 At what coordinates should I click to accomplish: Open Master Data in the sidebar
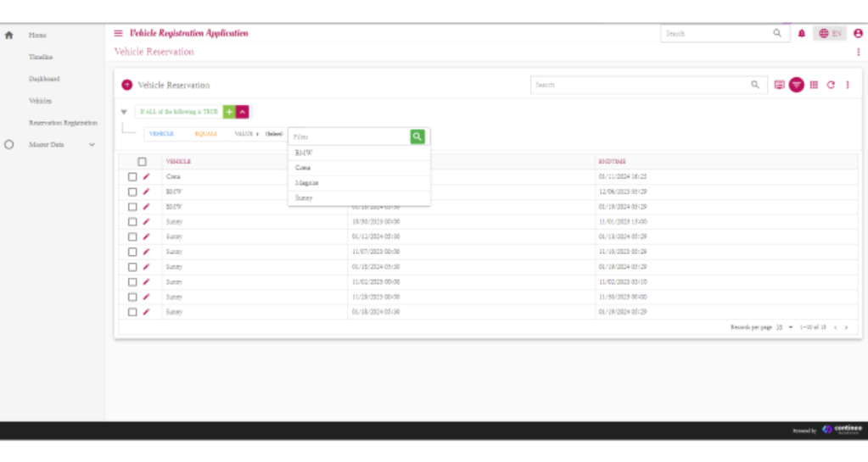47,144
